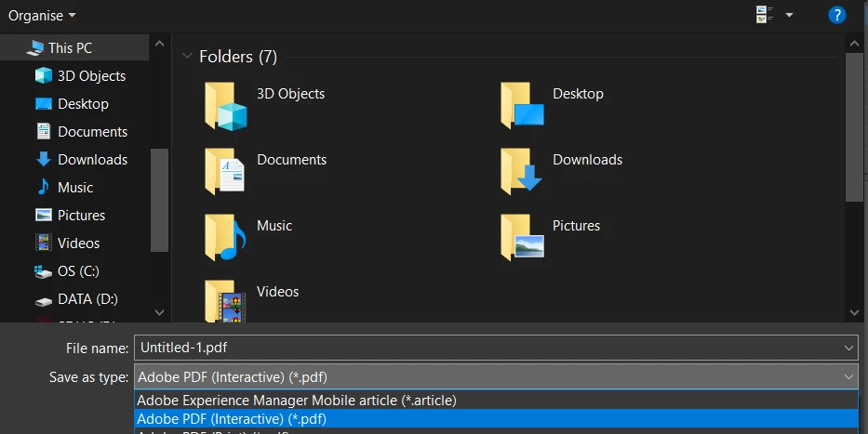Click the This PC computer icon
Image resolution: width=868 pixels, height=434 pixels.
34,48
